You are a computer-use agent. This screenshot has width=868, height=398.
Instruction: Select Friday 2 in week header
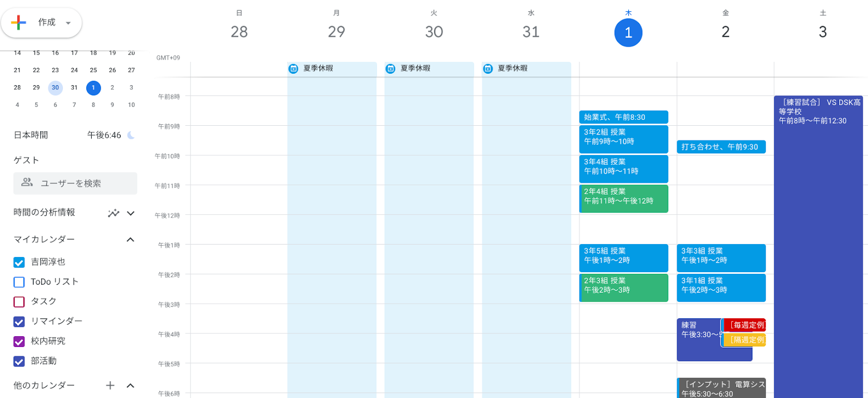pyautogui.click(x=725, y=32)
